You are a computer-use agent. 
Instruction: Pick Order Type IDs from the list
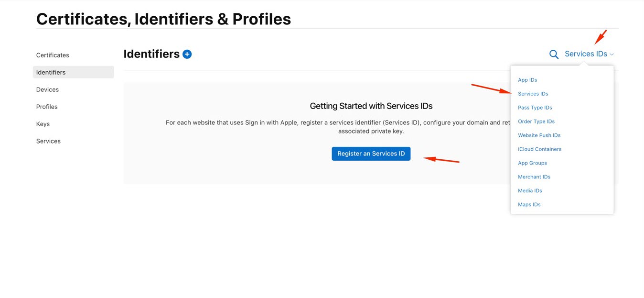[x=536, y=121]
